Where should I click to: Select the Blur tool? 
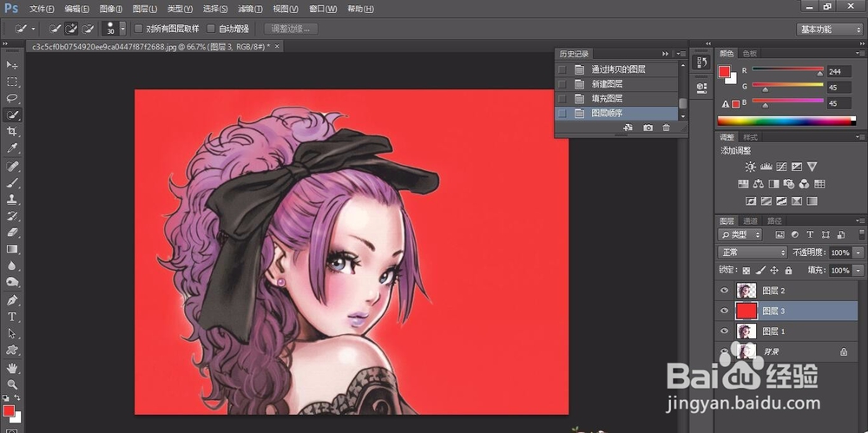(11, 266)
